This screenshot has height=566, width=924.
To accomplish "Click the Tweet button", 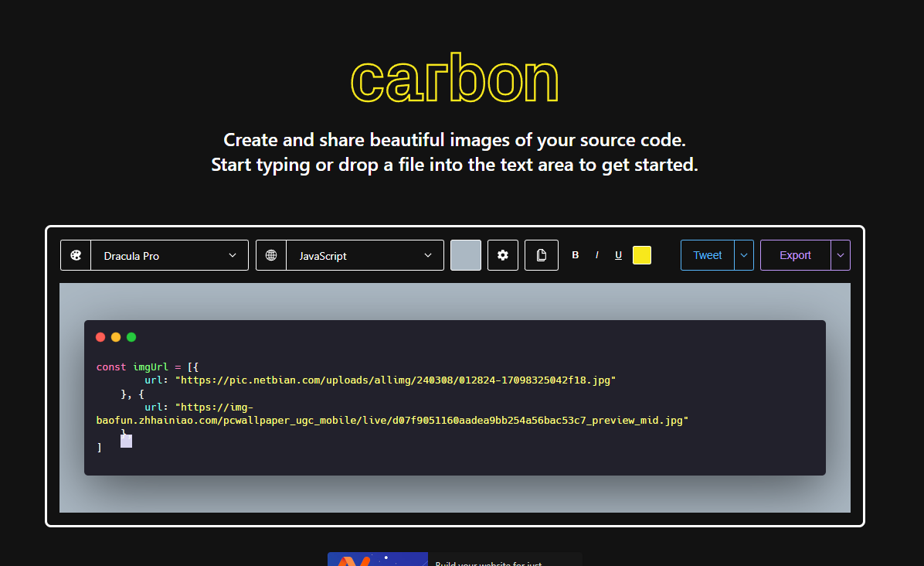I will (x=708, y=255).
